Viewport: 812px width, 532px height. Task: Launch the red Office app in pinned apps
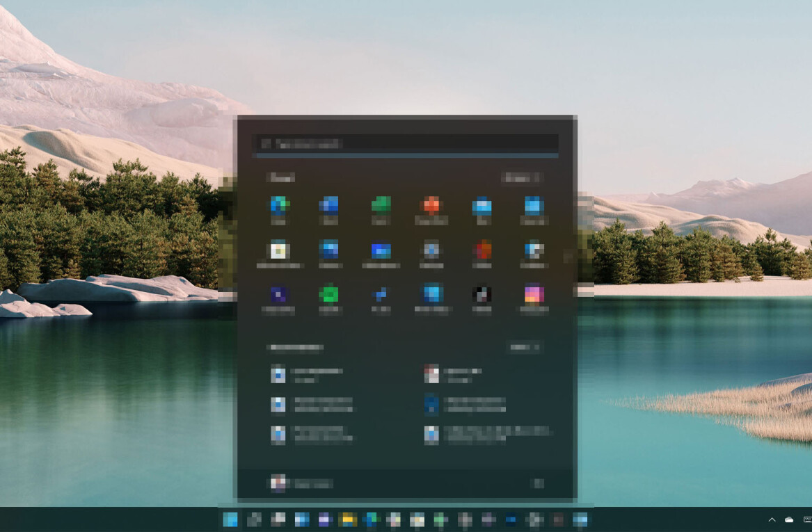coord(481,250)
